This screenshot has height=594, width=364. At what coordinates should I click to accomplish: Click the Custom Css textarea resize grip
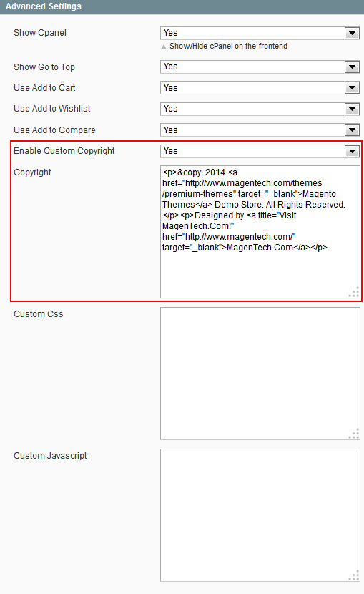[354, 434]
